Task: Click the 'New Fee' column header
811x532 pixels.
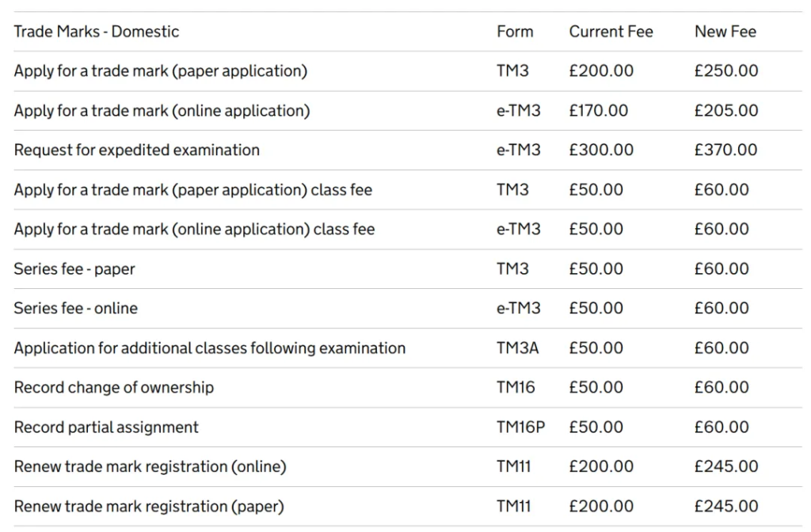Action: tap(725, 32)
